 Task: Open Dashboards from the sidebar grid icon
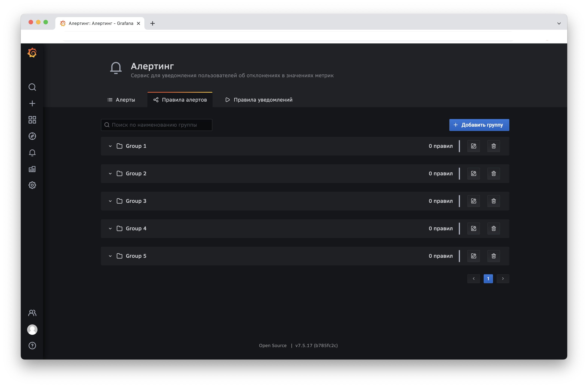[32, 120]
